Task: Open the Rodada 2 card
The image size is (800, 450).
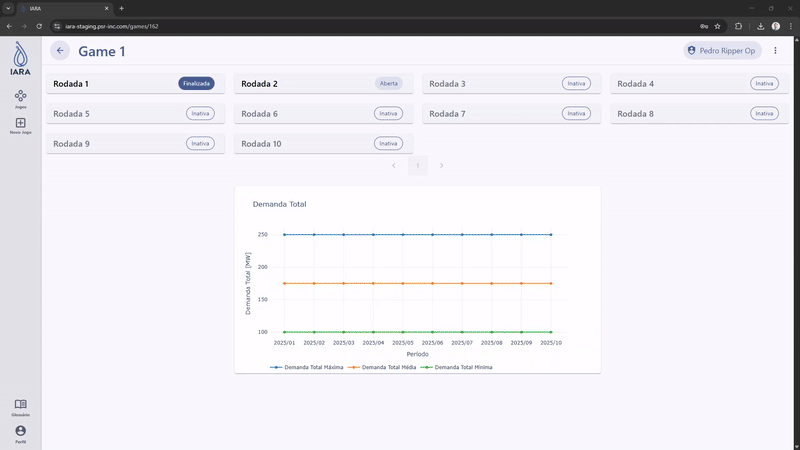Action: (x=323, y=84)
